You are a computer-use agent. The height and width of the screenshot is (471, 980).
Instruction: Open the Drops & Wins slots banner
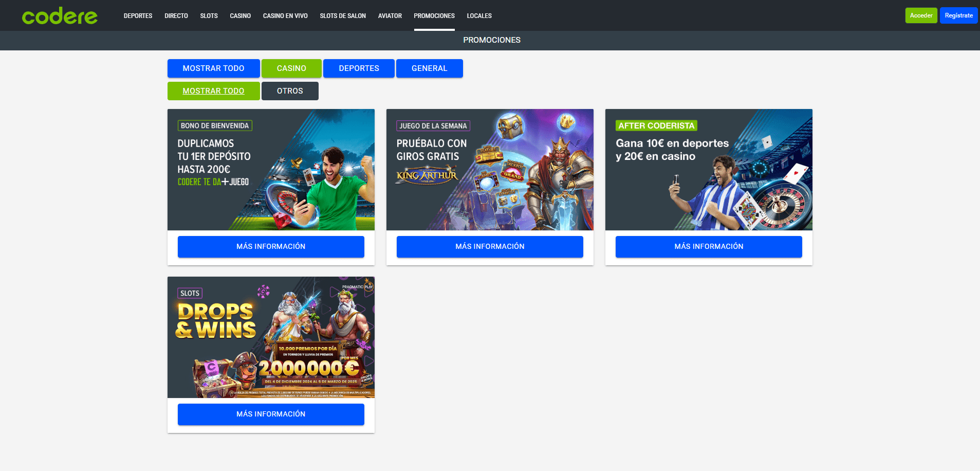pos(271,337)
